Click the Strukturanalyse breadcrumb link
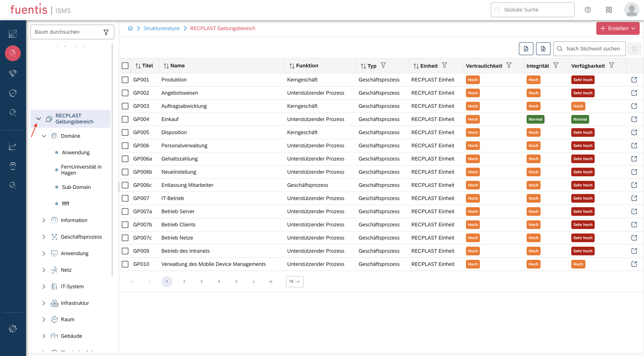 click(161, 28)
